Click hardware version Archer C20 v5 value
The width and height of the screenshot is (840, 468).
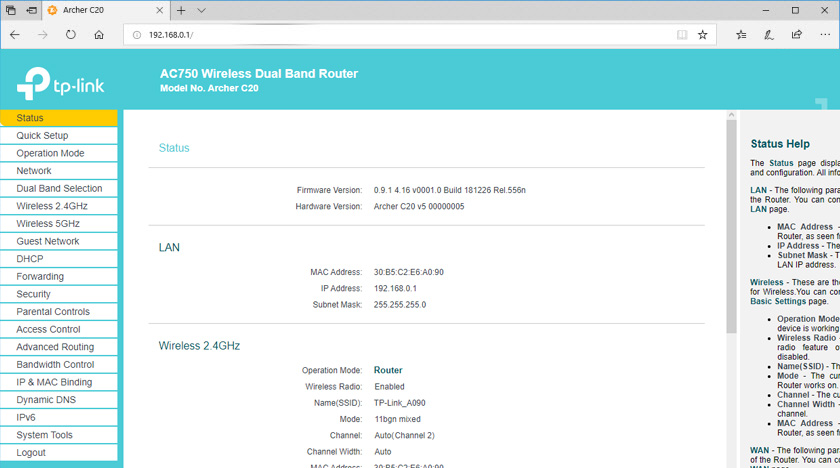(419, 207)
